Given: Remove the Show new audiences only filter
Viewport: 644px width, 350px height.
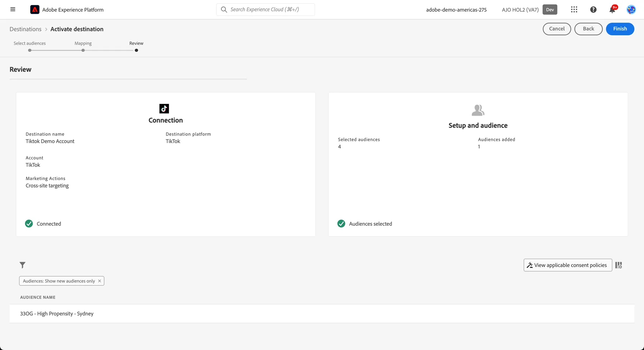Looking at the screenshot, I should click(100, 281).
